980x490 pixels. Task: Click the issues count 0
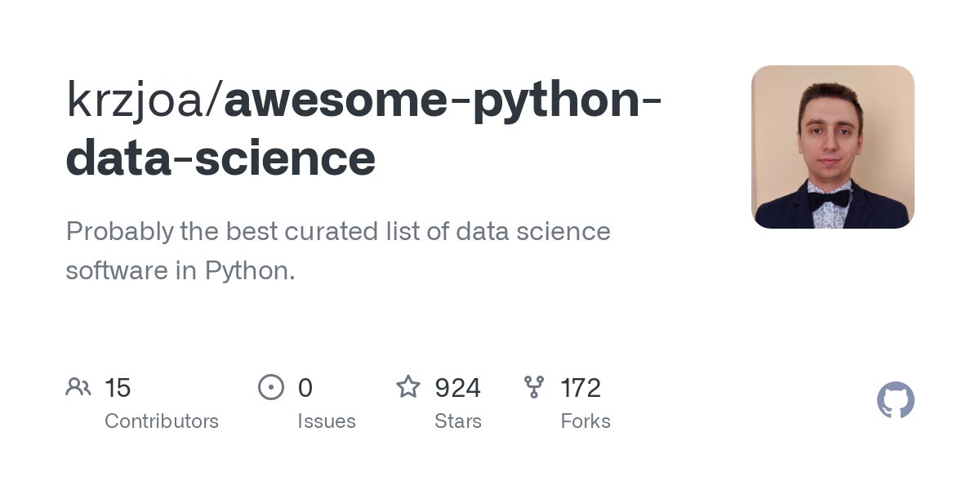click(x=305, y=388)
